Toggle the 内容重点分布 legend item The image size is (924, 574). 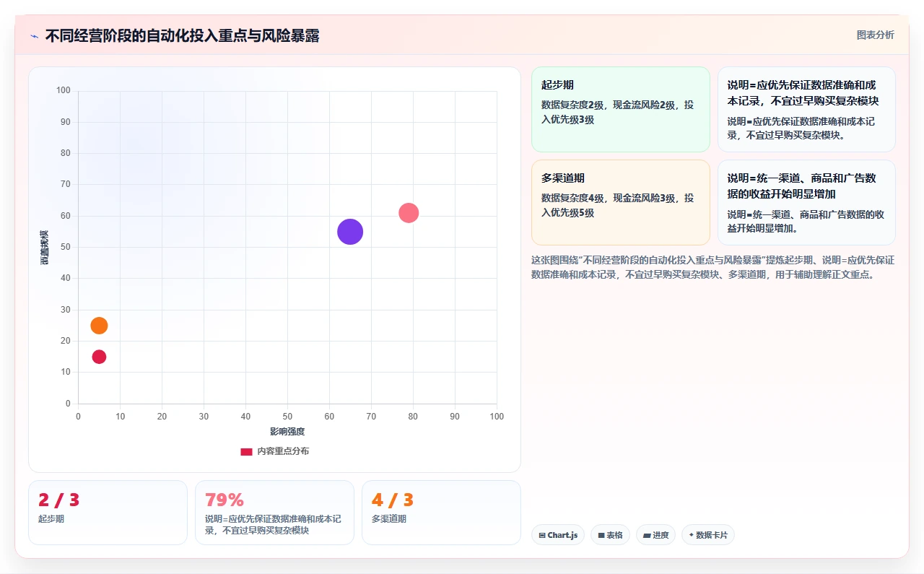275,451
